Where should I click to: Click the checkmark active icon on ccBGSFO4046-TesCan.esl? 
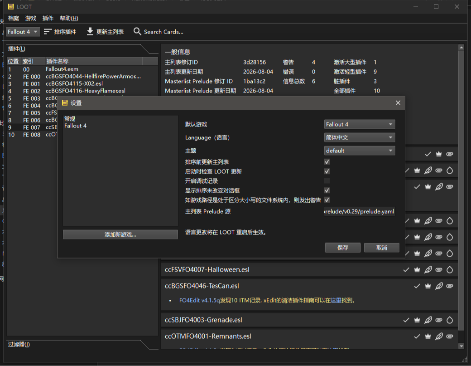tap(417, 286)
